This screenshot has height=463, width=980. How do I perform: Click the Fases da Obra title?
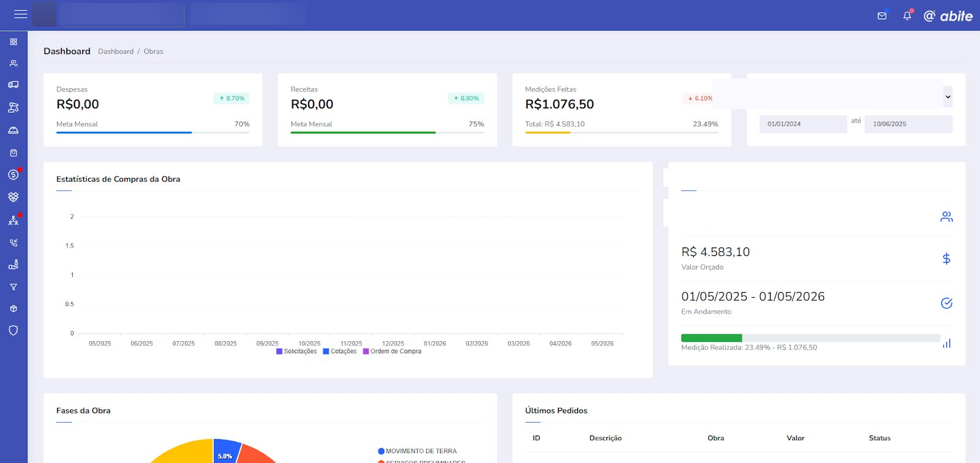tap(83, 411)
